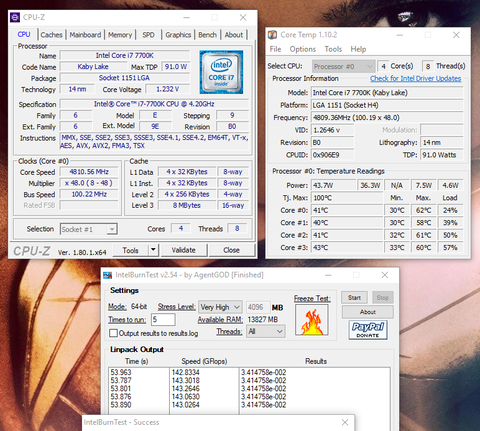Click the CPU-Z title bar app icon
This screenshot has height=431, width=480.
click(15, 17)
